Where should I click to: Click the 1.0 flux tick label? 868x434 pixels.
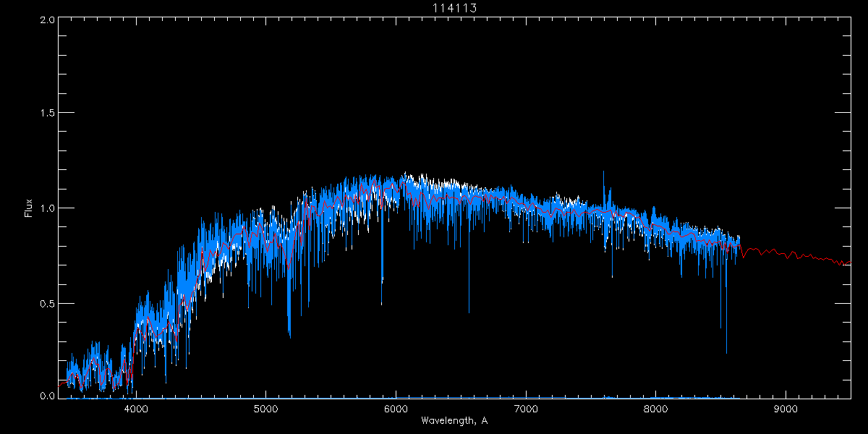47,208
